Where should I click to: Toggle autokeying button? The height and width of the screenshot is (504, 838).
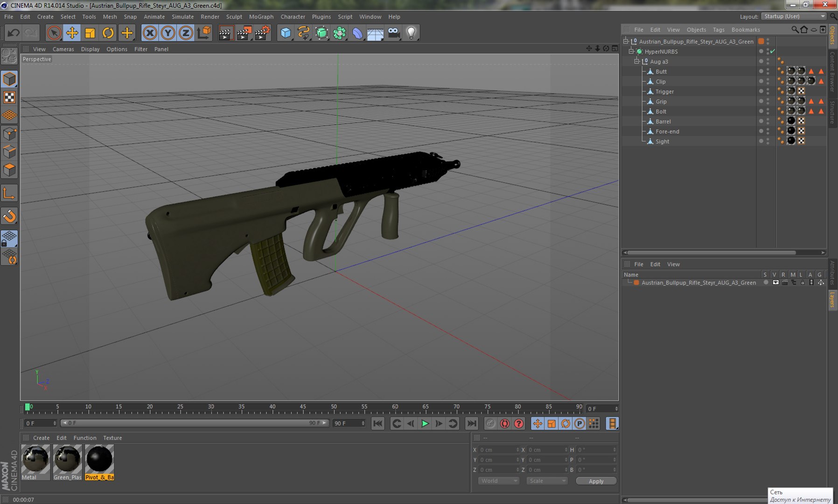(x=504, y=424)
